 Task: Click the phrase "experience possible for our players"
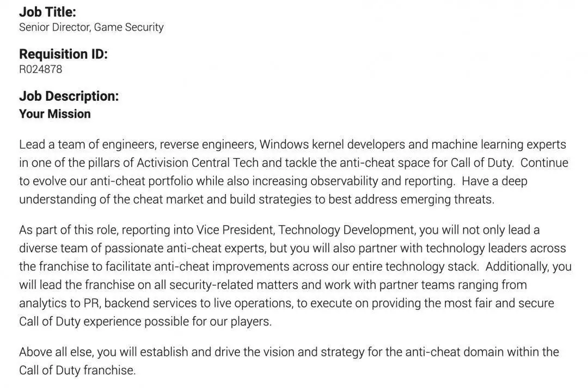[177, 322]
